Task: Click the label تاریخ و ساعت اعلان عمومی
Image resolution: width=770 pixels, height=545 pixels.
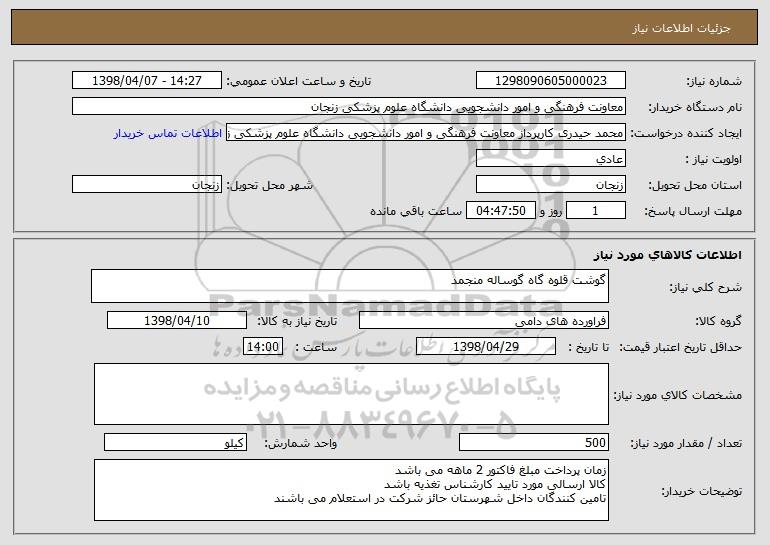Action: [299, 82]
